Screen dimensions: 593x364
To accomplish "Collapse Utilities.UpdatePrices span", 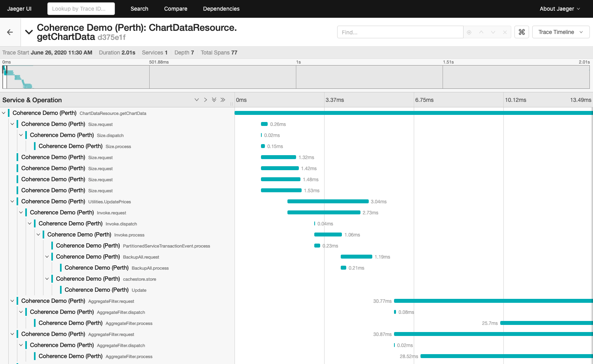I will [x=12, y=201].
